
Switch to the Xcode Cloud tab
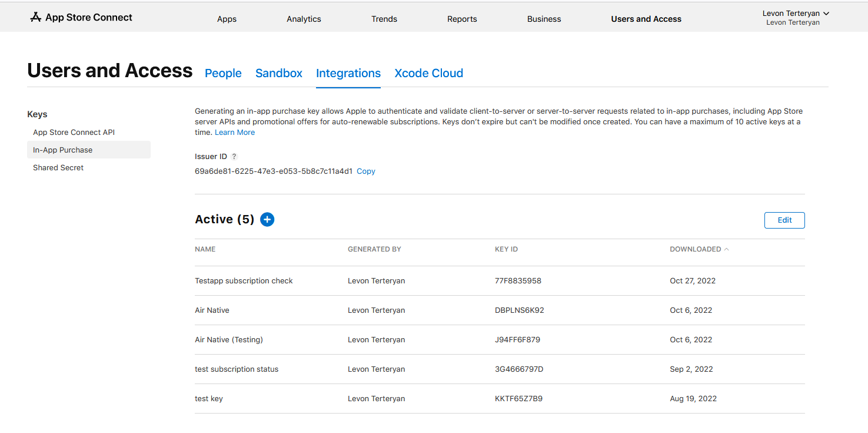(428, 73)
